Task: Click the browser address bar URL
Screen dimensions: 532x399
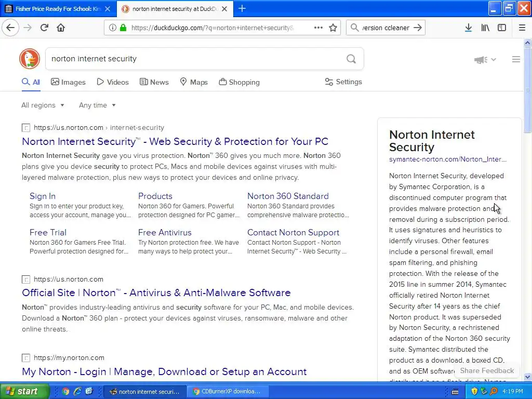Action: tap(212, 28)
